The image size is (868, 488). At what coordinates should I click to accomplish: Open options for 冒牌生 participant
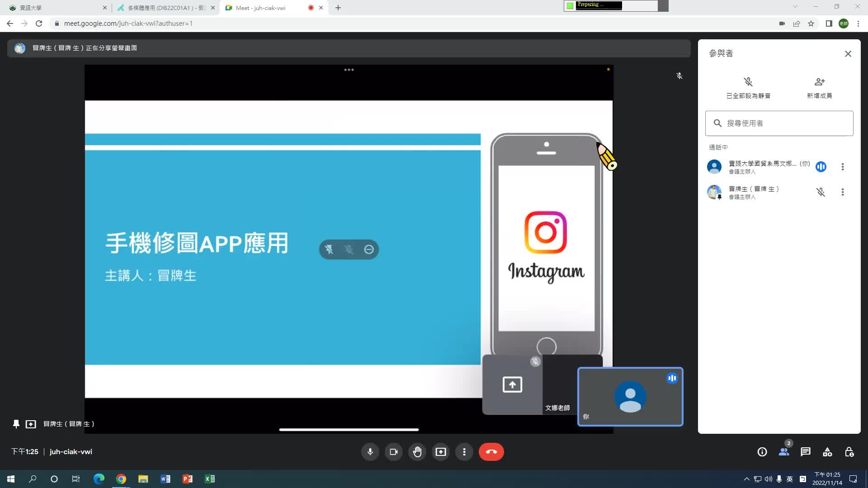click(842, 192)
